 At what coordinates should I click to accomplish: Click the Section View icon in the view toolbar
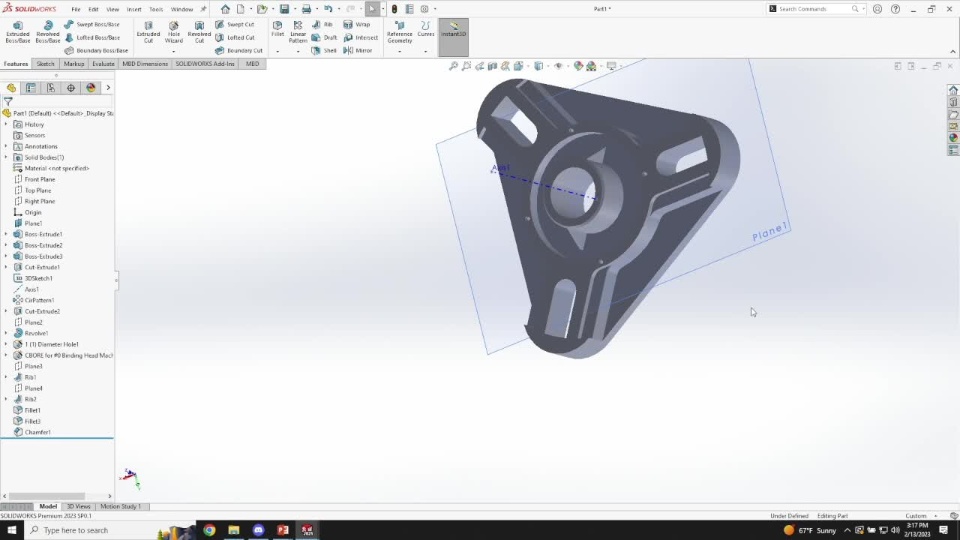click(x=492, y=66)
